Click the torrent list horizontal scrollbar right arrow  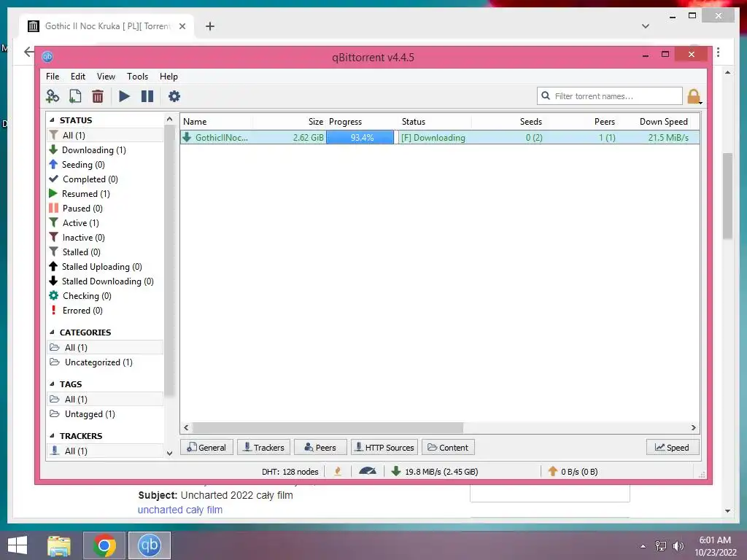click(x=694, y=427)
